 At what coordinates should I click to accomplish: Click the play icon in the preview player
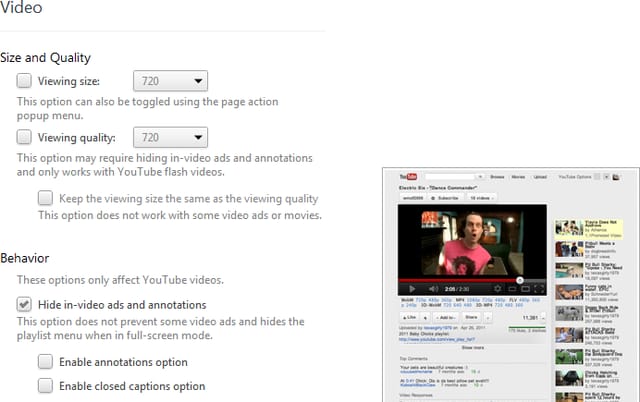412,289
